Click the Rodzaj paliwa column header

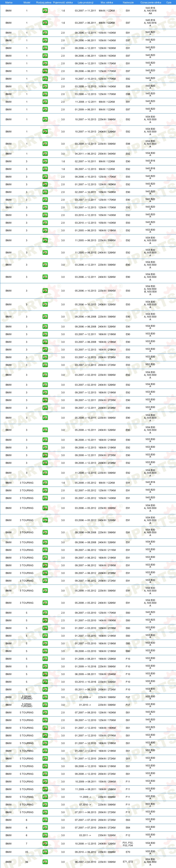pos(44,2)
